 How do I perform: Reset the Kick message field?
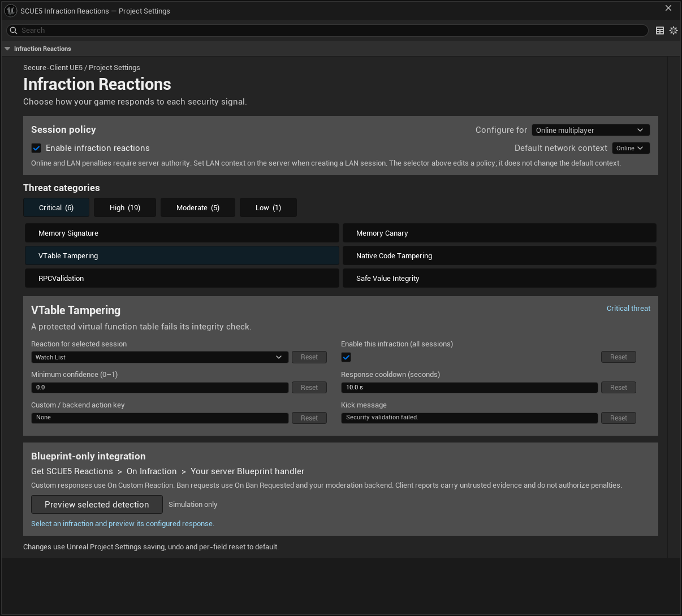tap(619, 418)
